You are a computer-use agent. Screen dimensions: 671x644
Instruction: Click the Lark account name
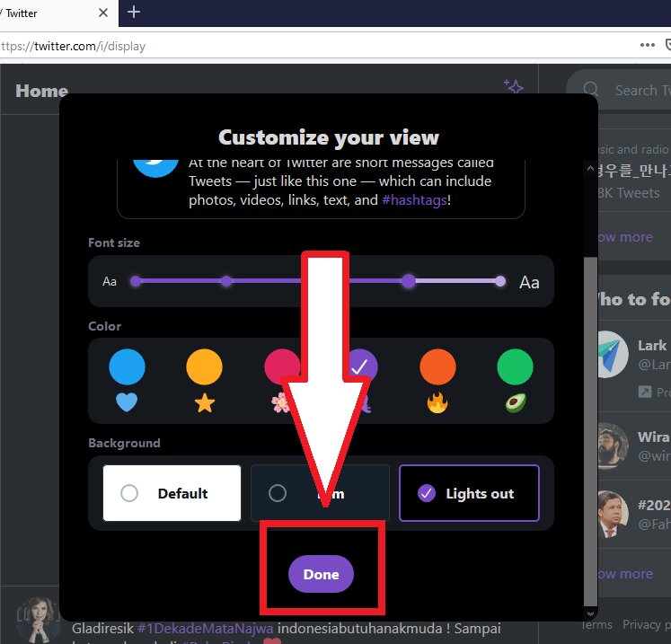click(x=652, y=345)
